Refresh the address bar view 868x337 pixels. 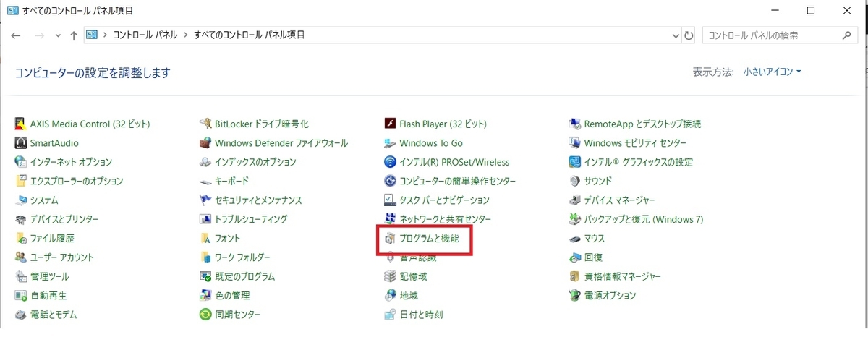point(689,35)
